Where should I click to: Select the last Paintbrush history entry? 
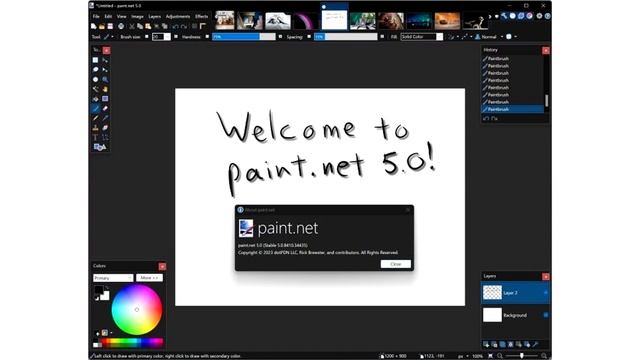[x=513, y=109]
